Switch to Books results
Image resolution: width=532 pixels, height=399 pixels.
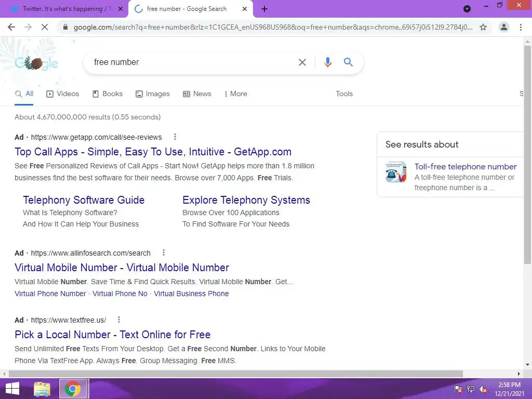pyautogui.click(x=108, y=94)
